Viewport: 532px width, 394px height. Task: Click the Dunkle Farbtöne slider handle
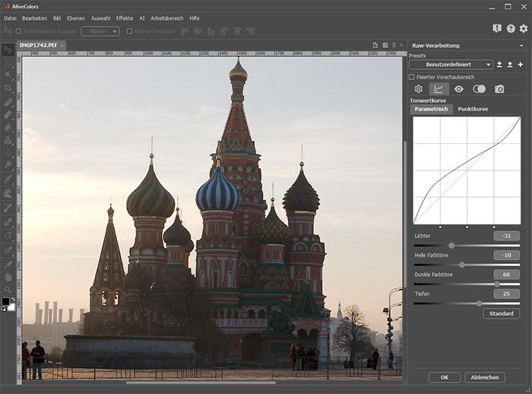(497, 284)
